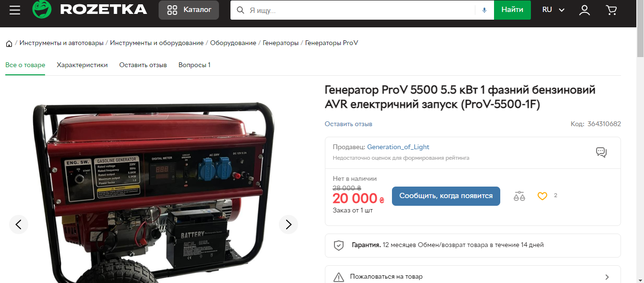Click the Сообщить, когда появится button
This screenshot has width=644, height=283.
tap(446, 196)
